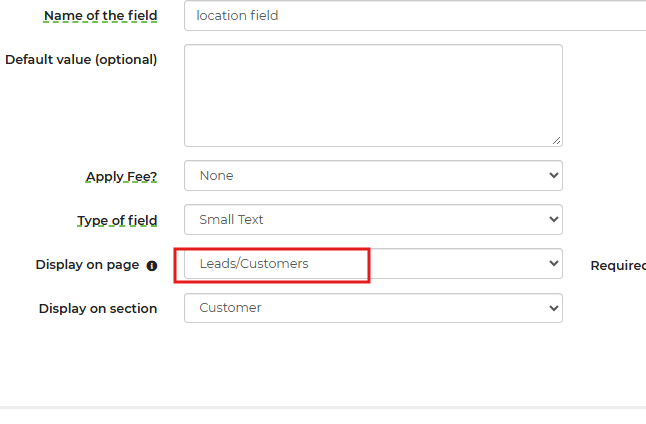646x424 pixels.
Task: Open the Type of field dropdown
Action: pos(373,220)
